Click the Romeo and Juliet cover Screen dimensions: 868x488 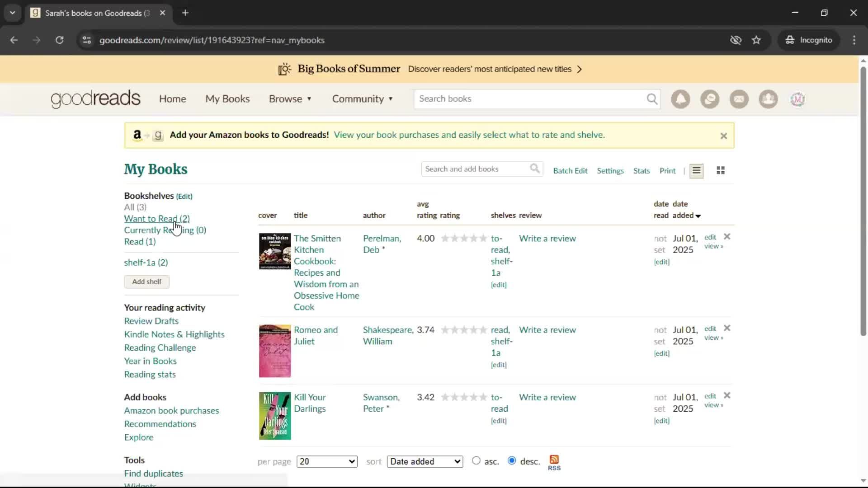pos(275,351)
